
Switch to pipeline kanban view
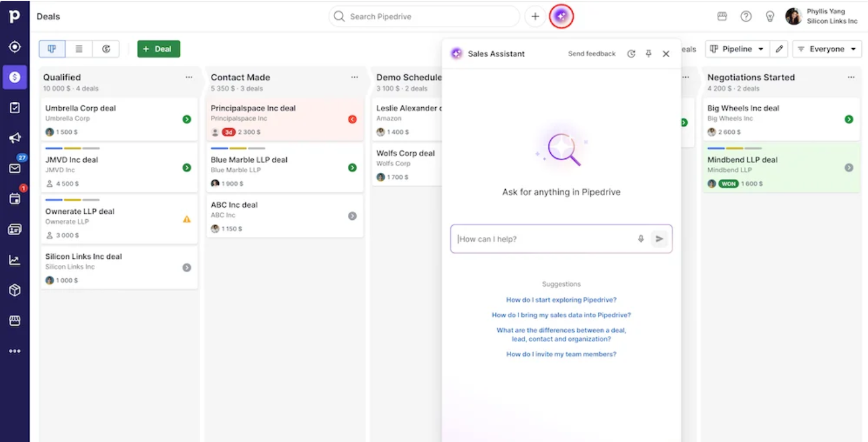point(52,49)
